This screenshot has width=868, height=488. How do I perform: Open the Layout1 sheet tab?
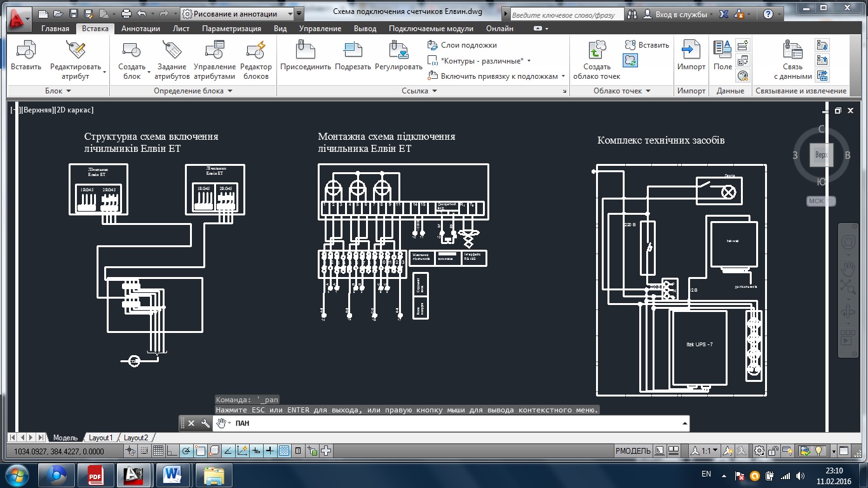[x=100, y=438]
